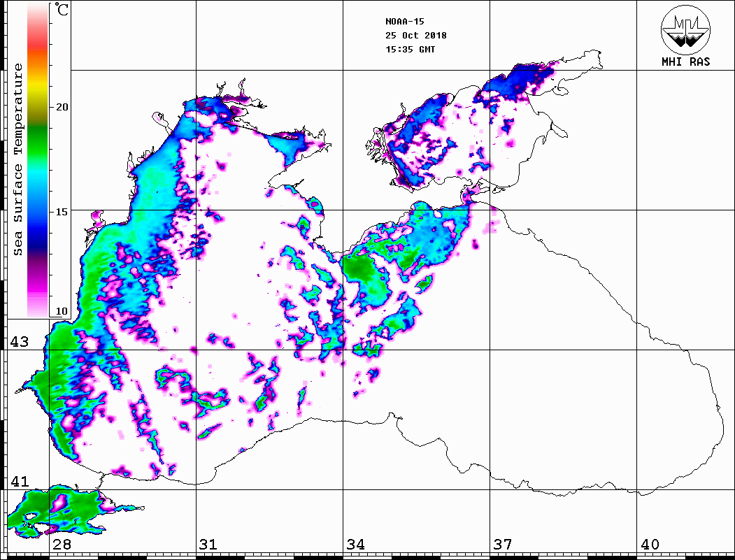Click the "20" value on the temperature scale

[x=62, y=107]
